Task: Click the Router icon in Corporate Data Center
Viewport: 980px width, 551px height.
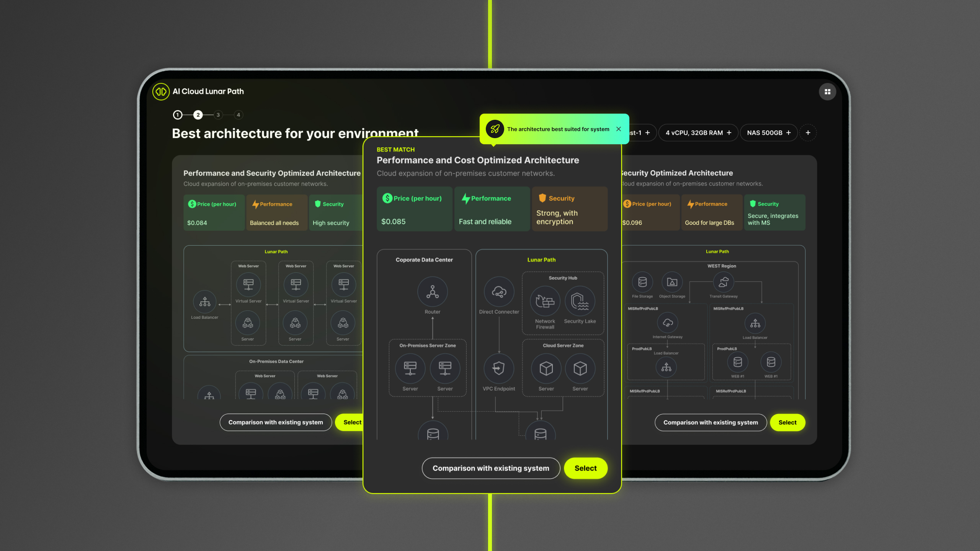Action: tap(433, 292)
